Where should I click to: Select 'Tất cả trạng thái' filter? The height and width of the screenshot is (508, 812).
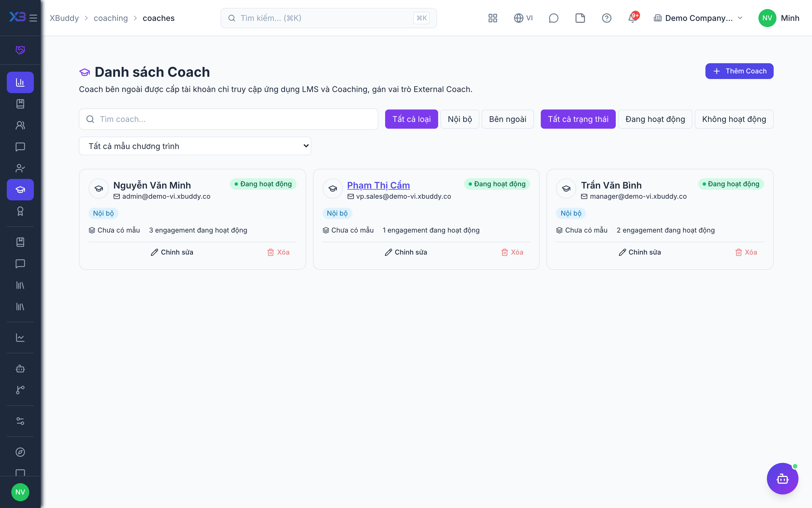click(x=578, y=119)
